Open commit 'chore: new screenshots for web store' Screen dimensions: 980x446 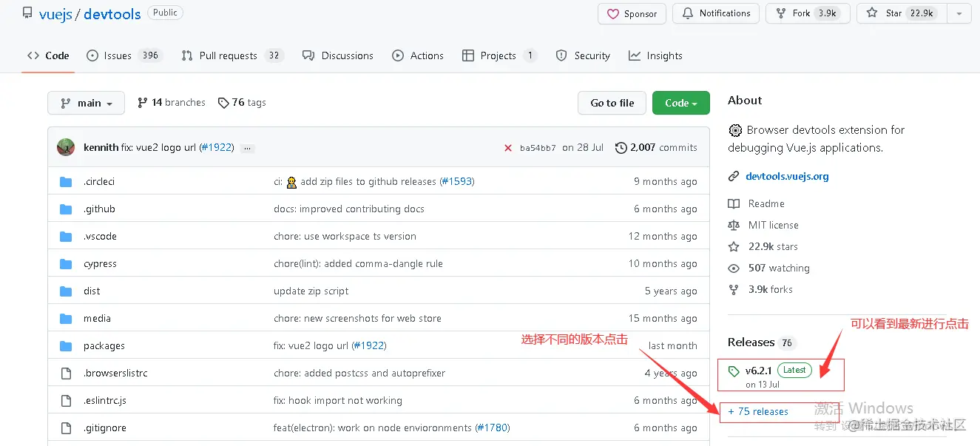357,318
